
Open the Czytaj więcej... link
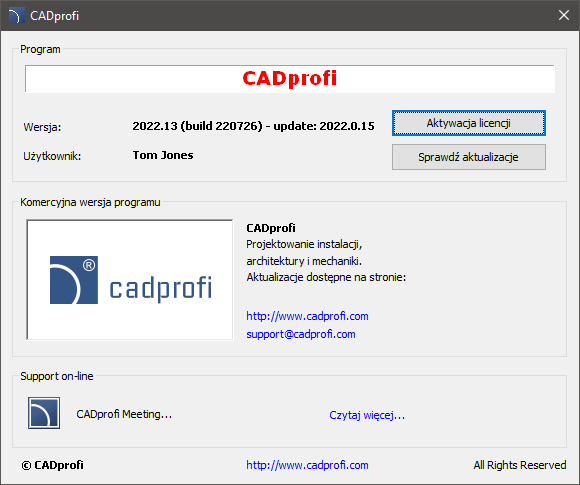tap(367, 415)
